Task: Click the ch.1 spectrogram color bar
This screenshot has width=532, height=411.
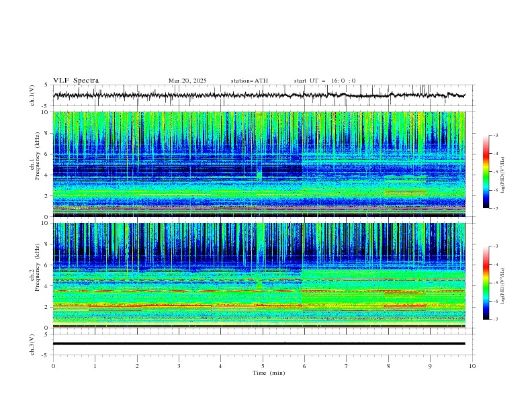Action: (x=486, y=172)
